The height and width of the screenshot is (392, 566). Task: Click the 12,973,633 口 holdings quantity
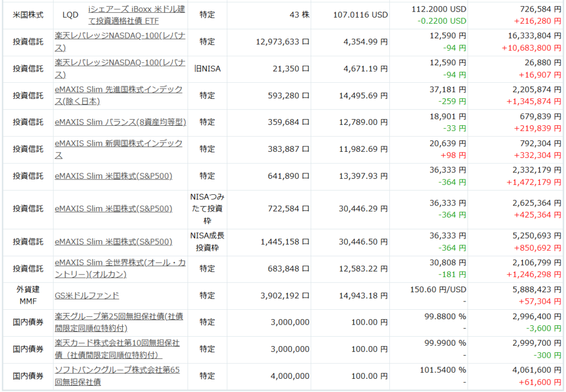click(283, 41)
